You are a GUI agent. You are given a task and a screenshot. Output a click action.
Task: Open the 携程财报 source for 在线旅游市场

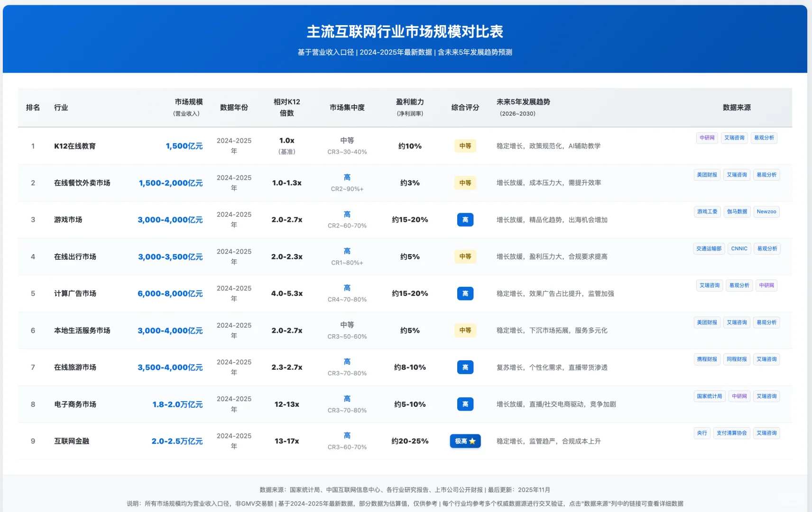(x=707, y=359)
